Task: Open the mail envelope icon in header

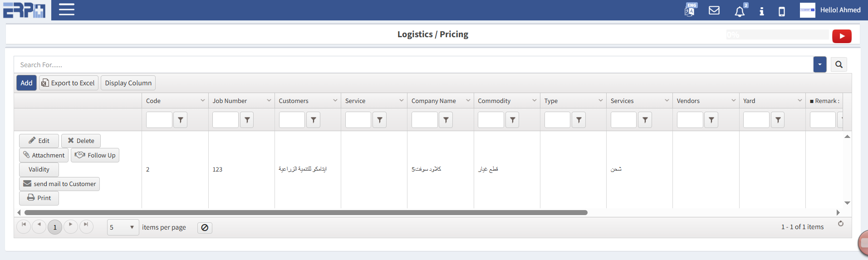Action: 714,10
